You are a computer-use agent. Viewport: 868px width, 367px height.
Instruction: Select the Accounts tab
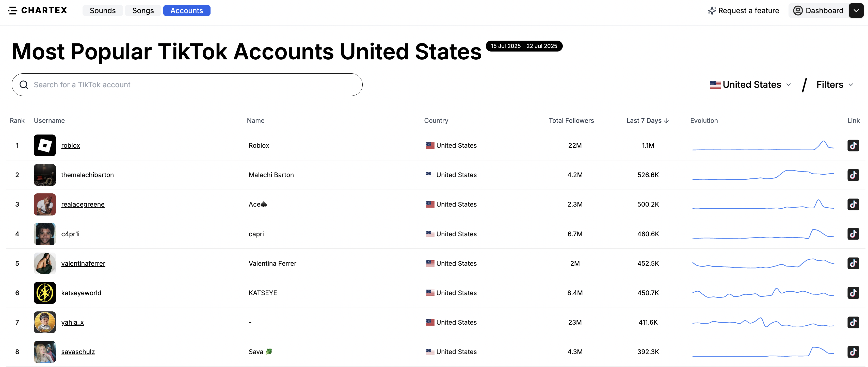[x=187, y=10]
